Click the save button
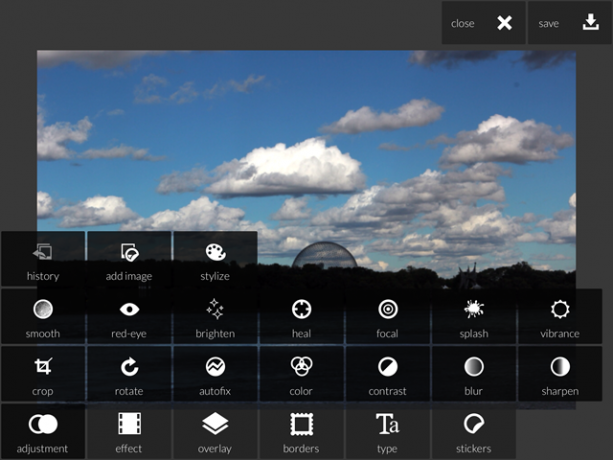Image resolution: width=613 pixels, height=460 pixels. (570, 23)
